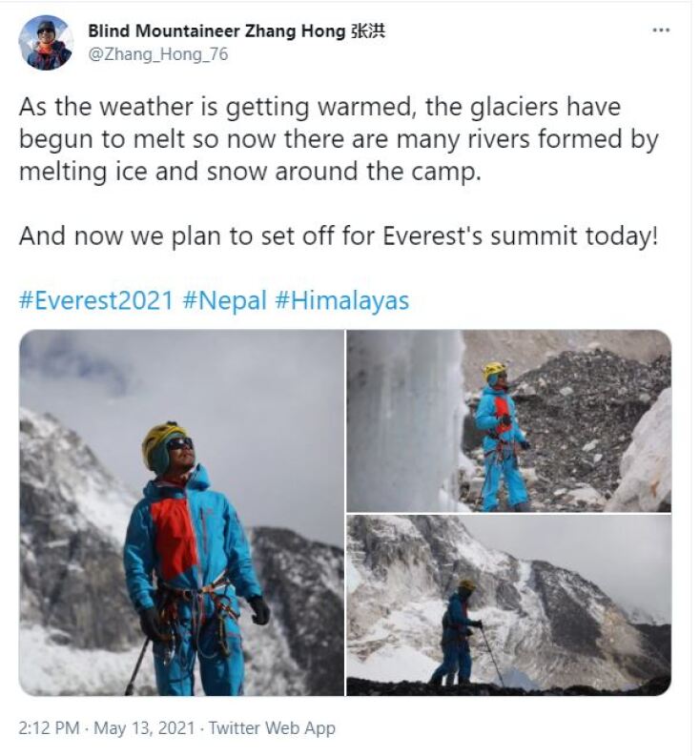700x756 pixels.
Task: Open the #Himalayas hashtag
Action: pos(341,301)
